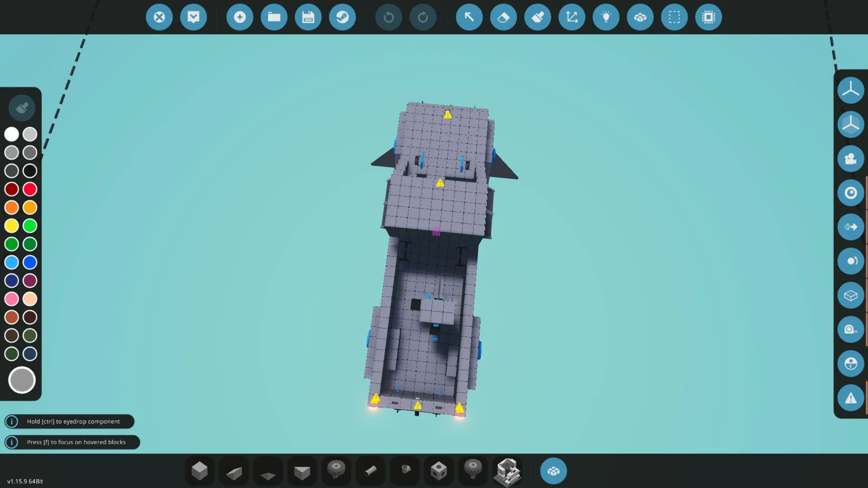Click the save floppy disk icon
Screen dimensions: 868x488
coord(308,17)
